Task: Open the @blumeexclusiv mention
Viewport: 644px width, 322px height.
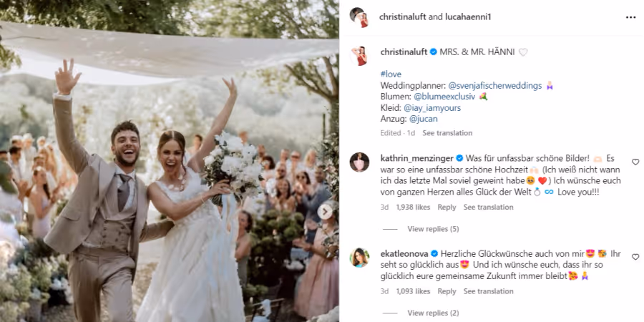Action: coord(444,97)
